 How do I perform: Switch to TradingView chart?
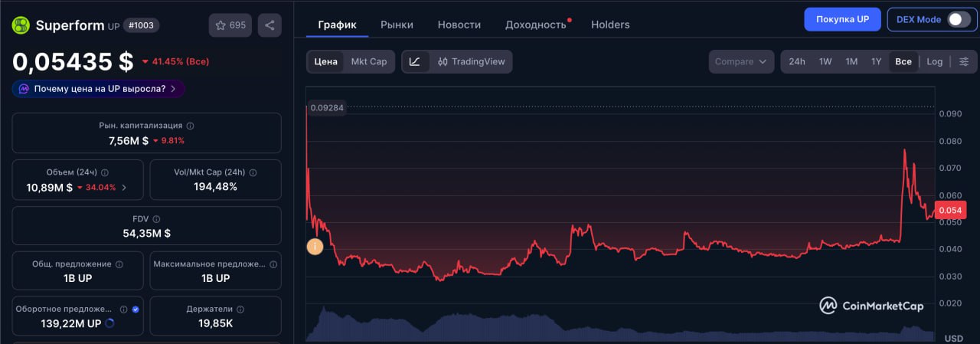[471, 61]
